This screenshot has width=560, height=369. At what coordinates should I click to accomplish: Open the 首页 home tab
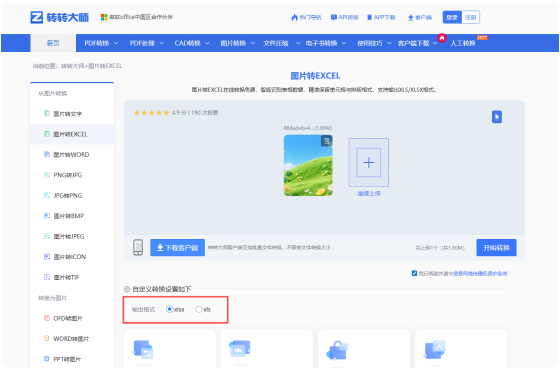[x=53, y=43]
